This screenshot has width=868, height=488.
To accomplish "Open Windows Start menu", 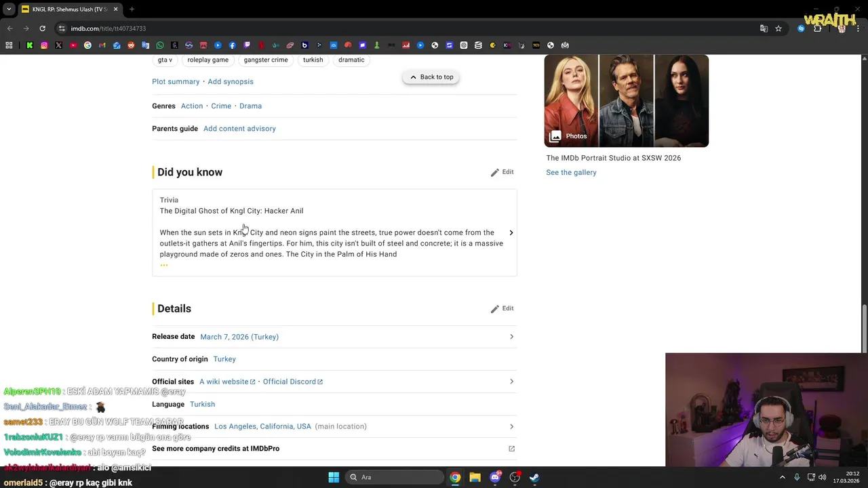I will (334, 477).
